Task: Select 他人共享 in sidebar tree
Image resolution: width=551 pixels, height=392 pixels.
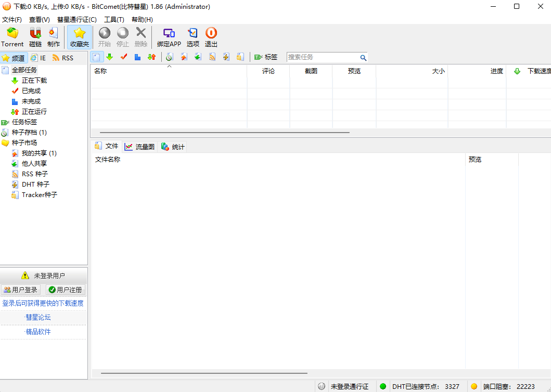Action: click(x=34, y=163)
